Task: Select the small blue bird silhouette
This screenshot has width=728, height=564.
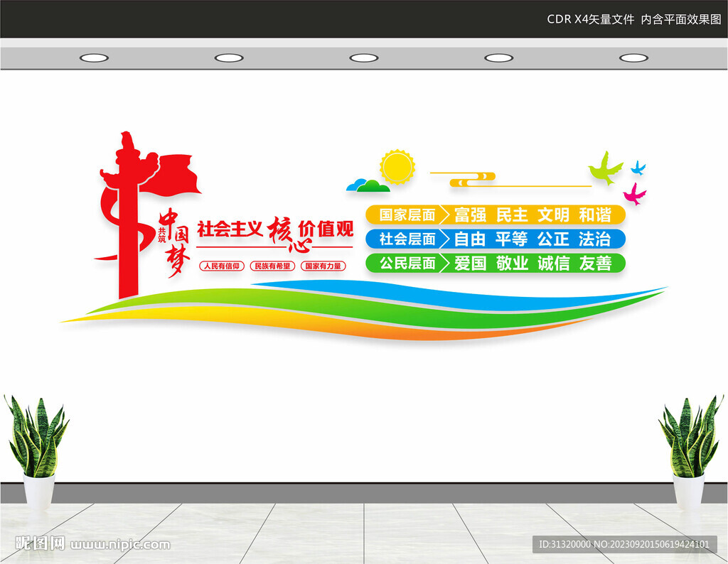Action: pos(638,168)
